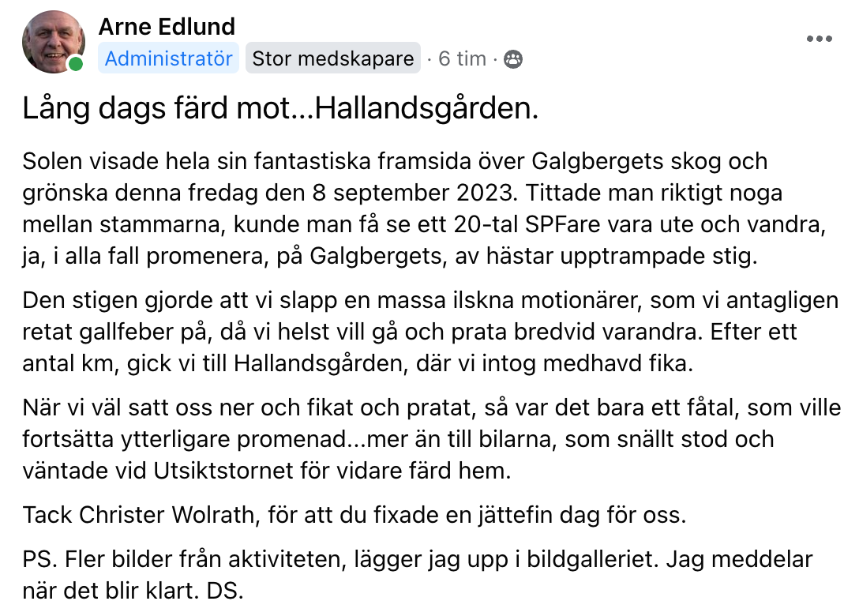Click the green online status dot
This screenshot has height=616, width=859.
click(76, 64)
